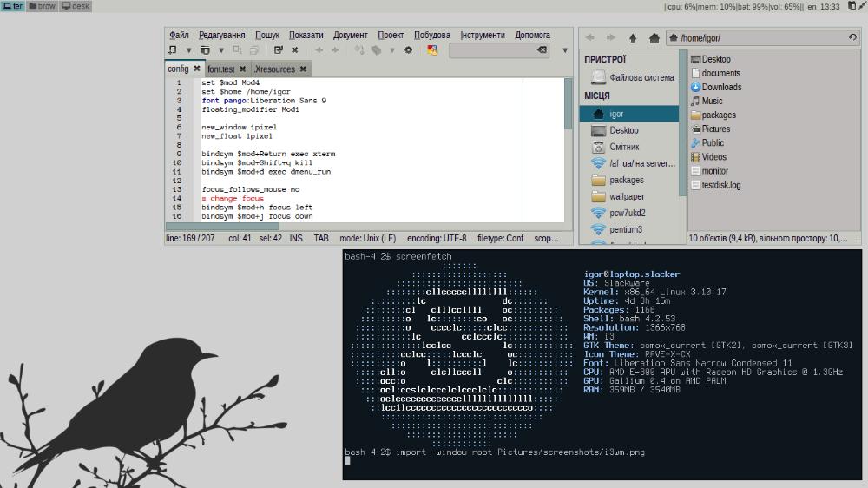The height and width of the screenshot is (488, 868).
Task: Go to parent folder in file manager
Action: [633, 37]
